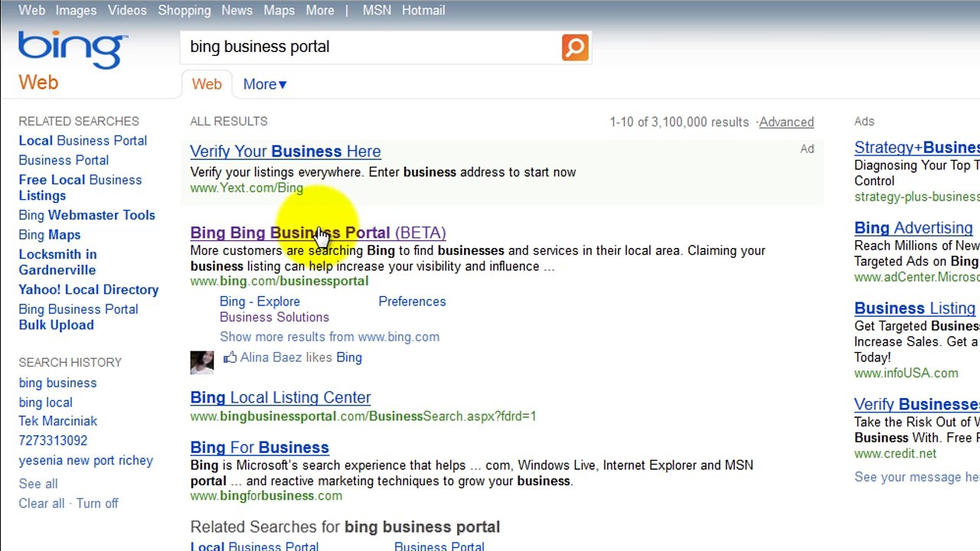Open search history yesenia new port richey
This screenshot has height=551, width=980.
point(86,461)
